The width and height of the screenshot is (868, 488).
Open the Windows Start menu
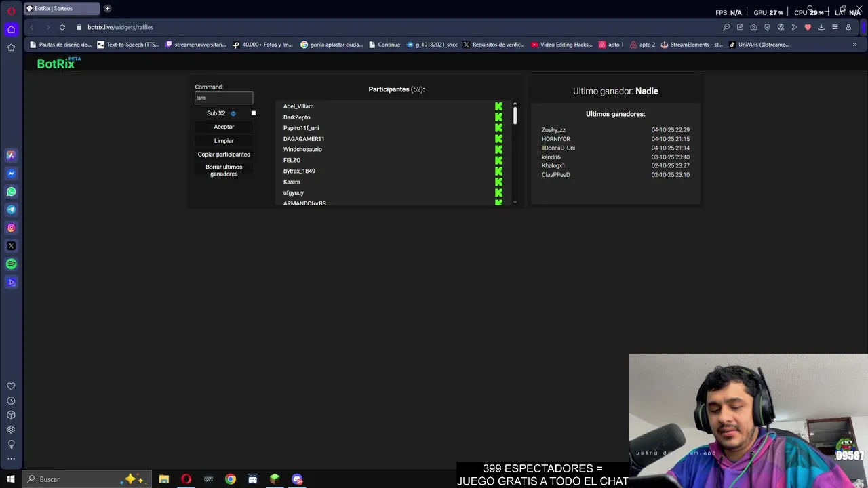[x=11, y=479]
